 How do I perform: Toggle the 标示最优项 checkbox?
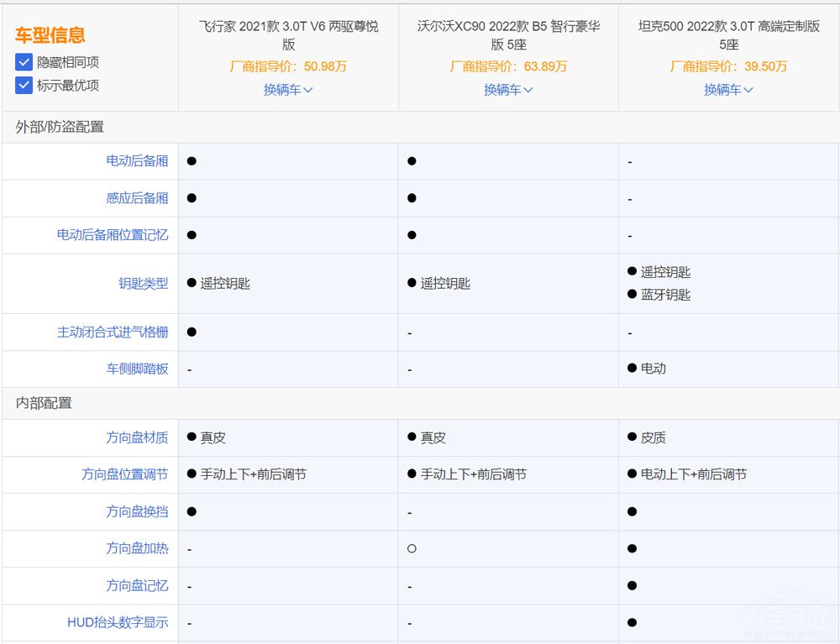(x=24, y=85)
